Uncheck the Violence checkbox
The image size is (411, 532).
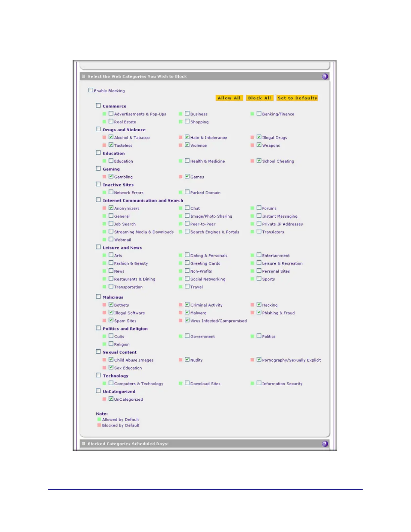(187, 145)
